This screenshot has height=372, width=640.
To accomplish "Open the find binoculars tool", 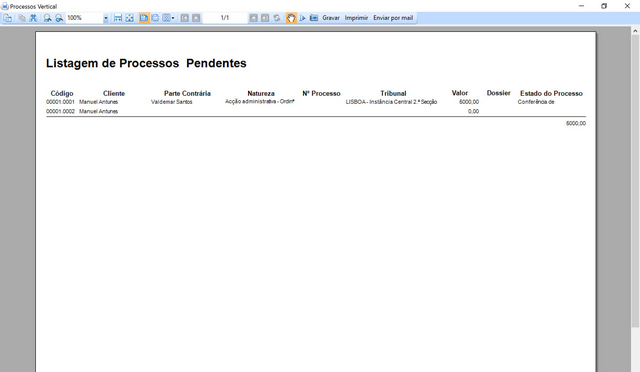I will [33, 18].
